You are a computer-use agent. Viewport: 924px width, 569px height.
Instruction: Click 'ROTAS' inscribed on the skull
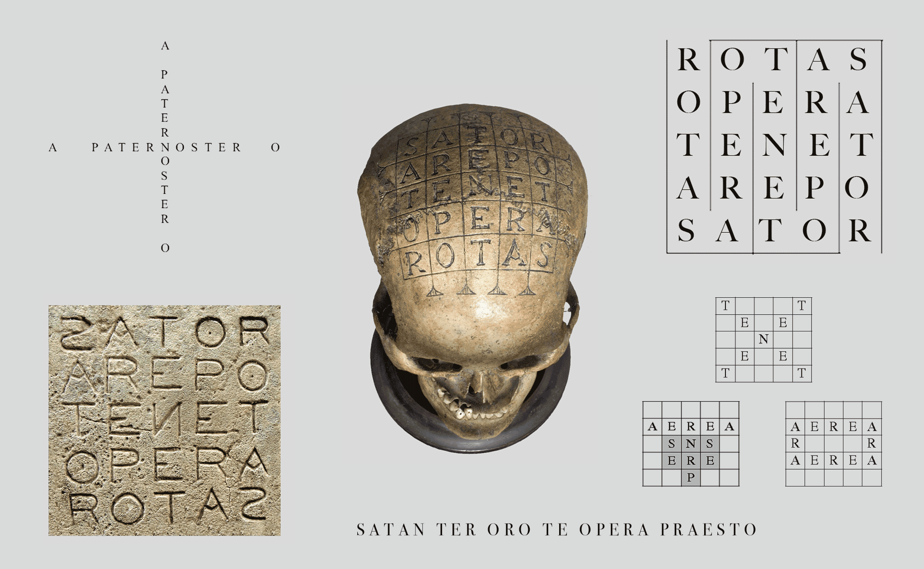pos(479,258)
